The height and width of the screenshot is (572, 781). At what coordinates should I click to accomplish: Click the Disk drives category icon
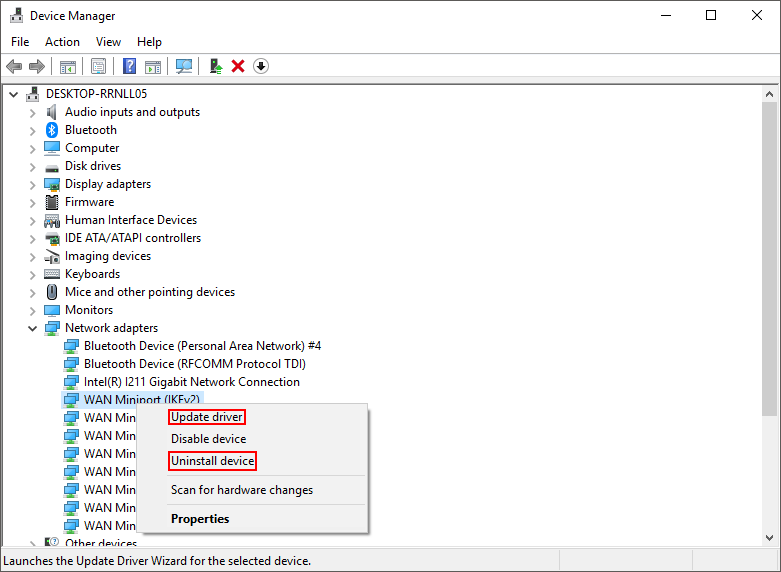point(52,167)
